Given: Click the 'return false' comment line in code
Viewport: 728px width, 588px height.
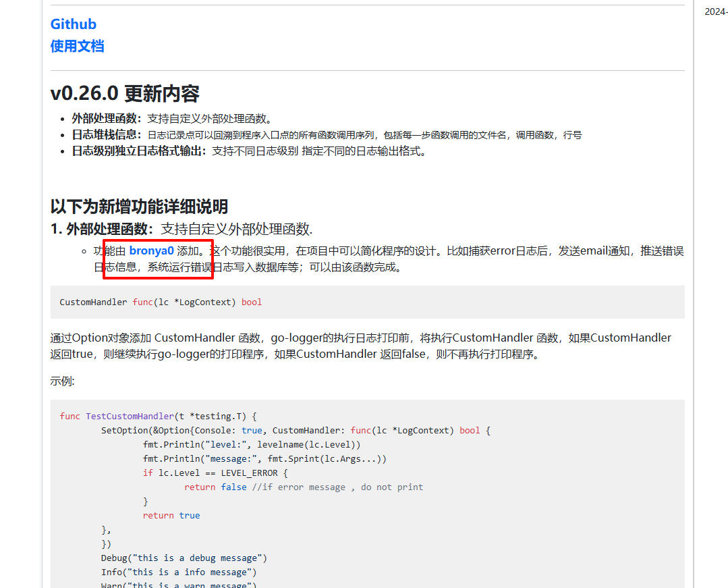Looking at the screenshot, I should (x=304, y=487).
